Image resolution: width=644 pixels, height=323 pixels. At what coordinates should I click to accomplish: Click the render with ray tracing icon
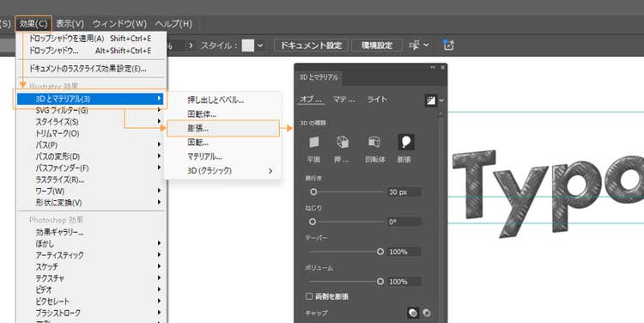tap(430, 101)
